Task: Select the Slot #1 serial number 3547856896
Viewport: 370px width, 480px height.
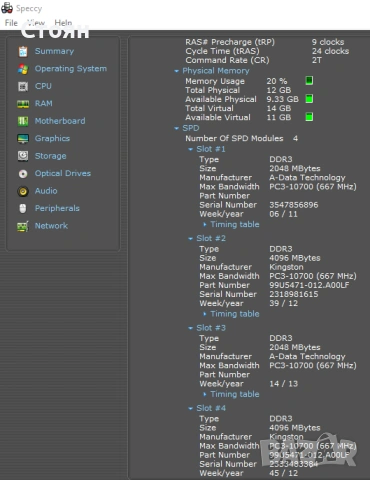Action: pos(294,205)
